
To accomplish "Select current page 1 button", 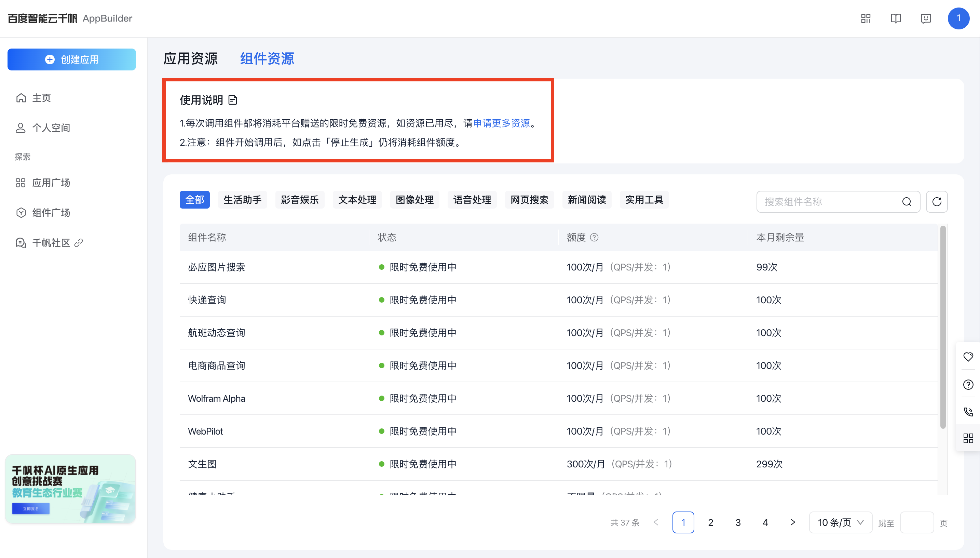I will (683, 522).
